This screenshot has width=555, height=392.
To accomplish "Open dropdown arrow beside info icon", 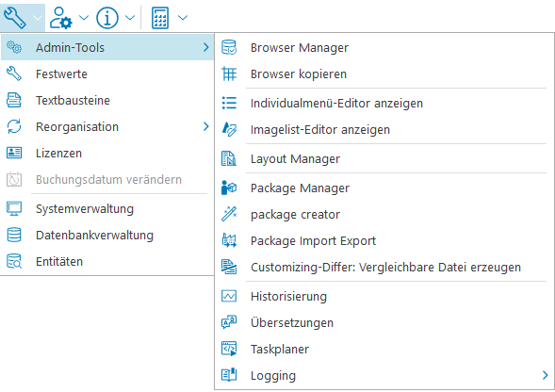I will [130, 18].
